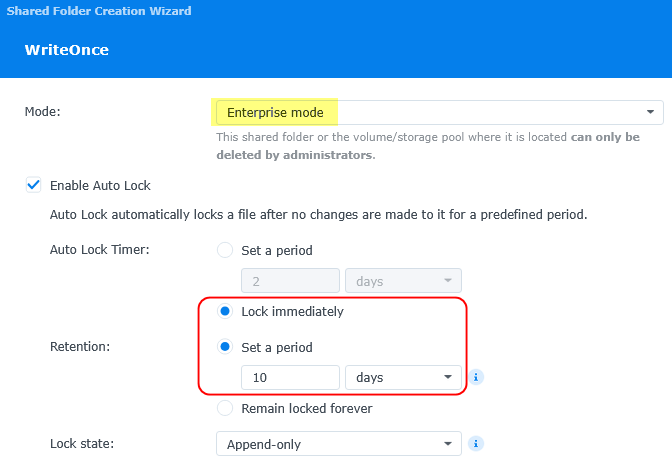The height and width of the screenshot is (462, 672).
Task: Select Auto Lock Timer 'Set a period' radio
Action: [x=225, y=250]
